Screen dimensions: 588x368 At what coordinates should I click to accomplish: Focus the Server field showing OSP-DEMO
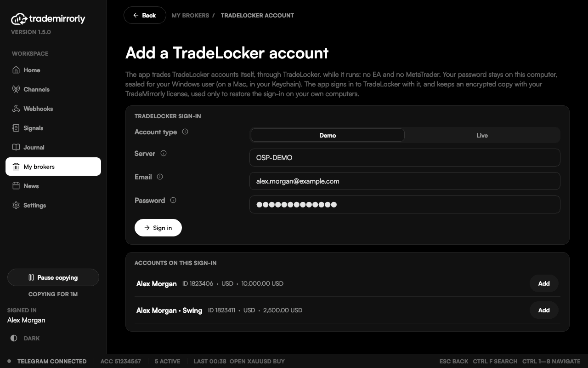click(405, 157)
